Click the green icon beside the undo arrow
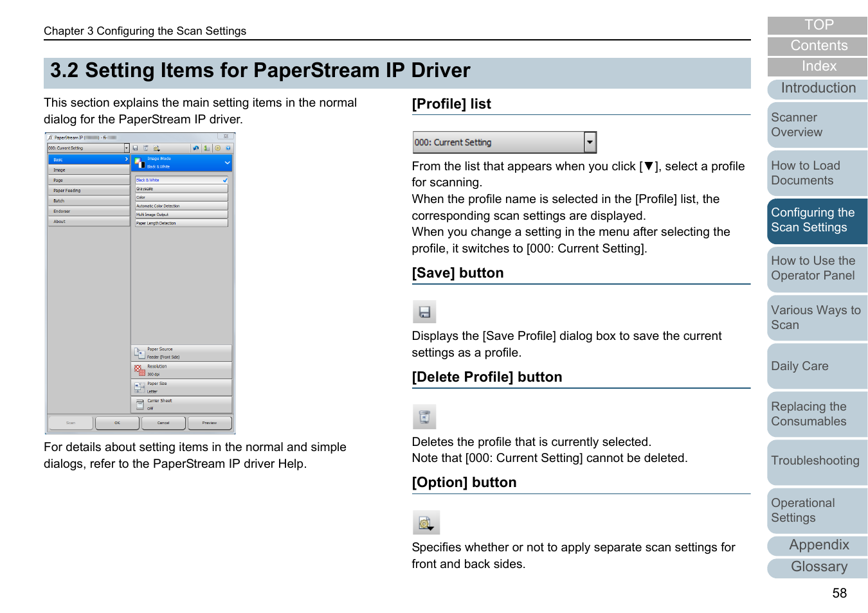Image resolution: width=868 pixels, height=613 pixels. (x=206, y=148)
